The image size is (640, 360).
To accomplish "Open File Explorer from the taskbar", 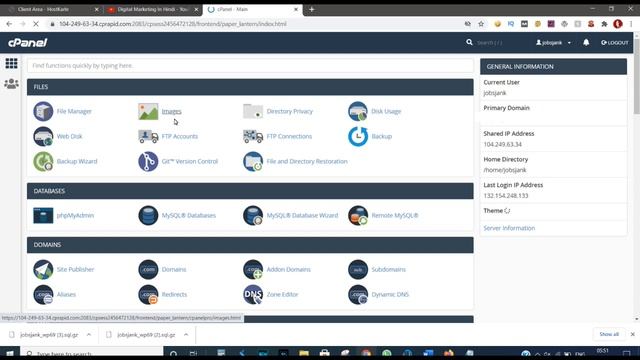I will (x=304, y=353).
